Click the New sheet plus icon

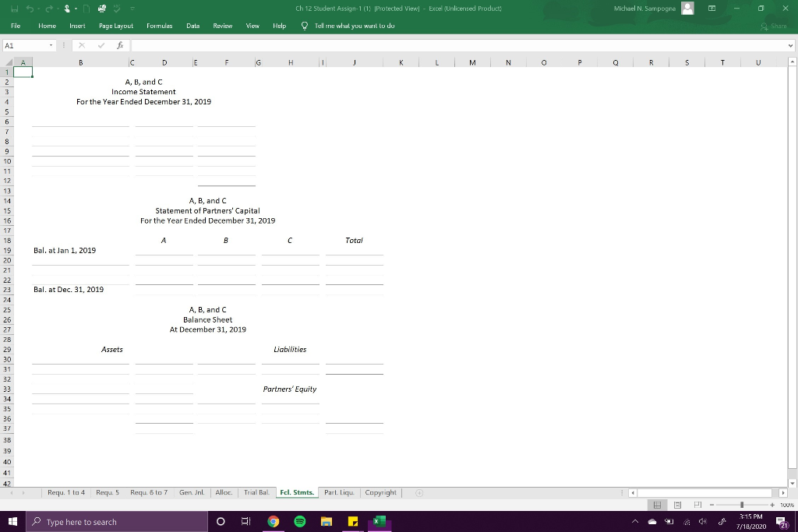(x=419, y=493)
